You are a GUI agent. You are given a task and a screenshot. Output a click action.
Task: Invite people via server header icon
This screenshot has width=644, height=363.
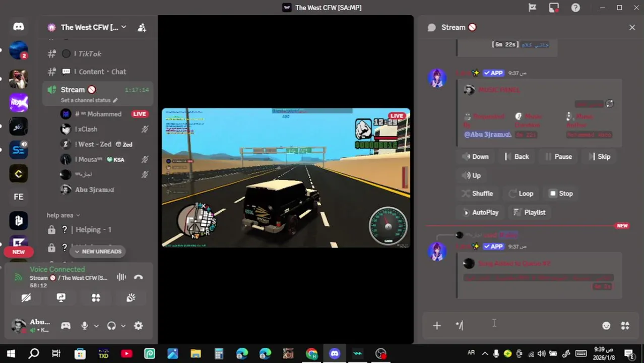142,28
